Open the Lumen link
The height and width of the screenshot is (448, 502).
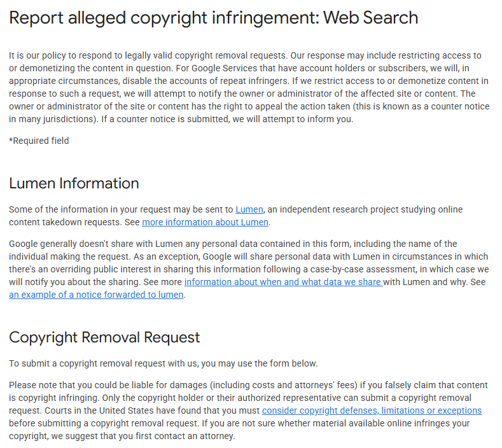(x=249, y=209)
